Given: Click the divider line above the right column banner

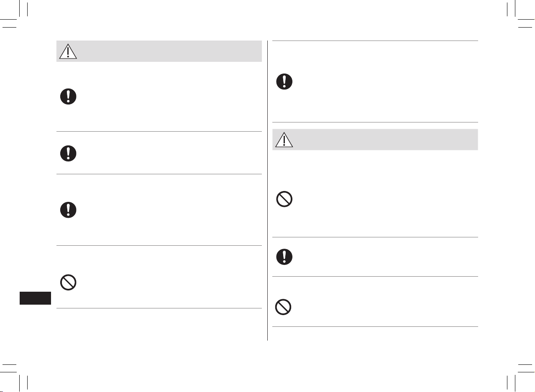Looking at the screenshot, I should (375, 122).
